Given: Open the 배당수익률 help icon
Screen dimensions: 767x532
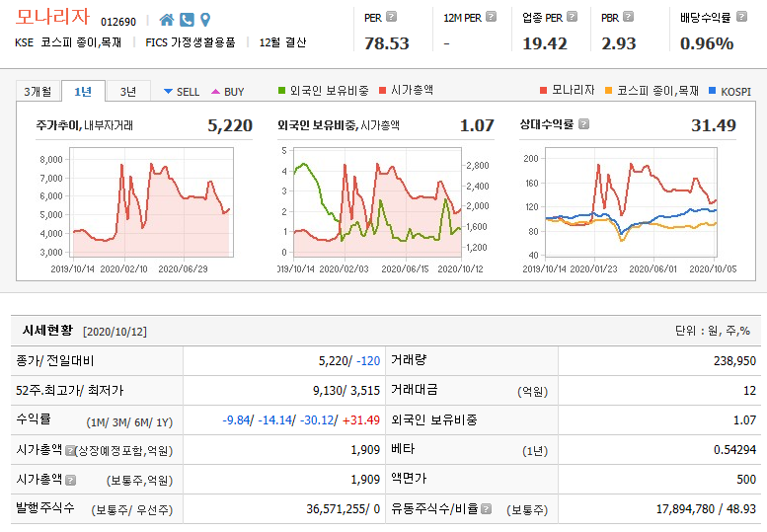Looking at the screenshot, I should pyautogui.click(x=741, y=17).
